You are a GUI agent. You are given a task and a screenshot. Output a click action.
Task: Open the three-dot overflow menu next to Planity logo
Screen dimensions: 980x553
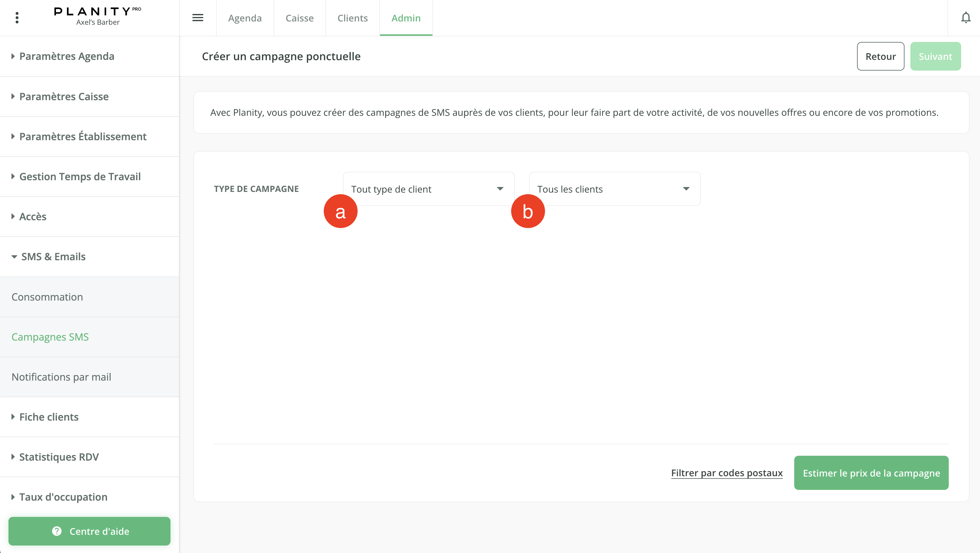click(17, 18)
